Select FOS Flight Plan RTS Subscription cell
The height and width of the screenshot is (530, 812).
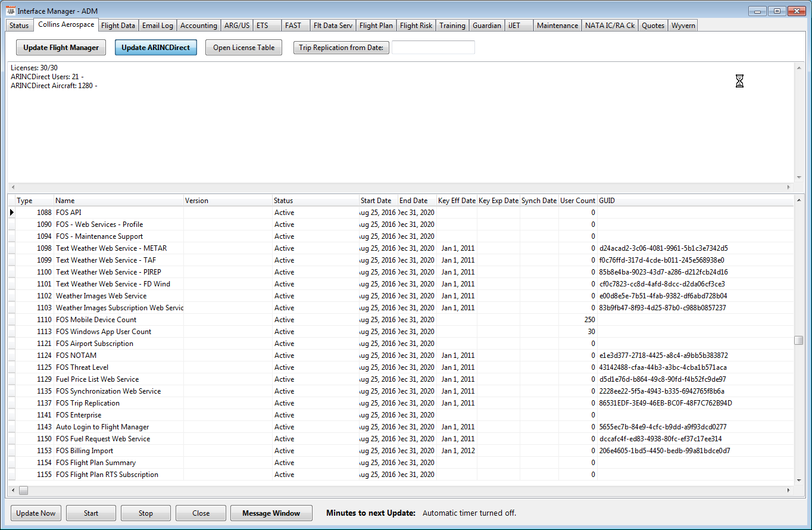point(118,475)
